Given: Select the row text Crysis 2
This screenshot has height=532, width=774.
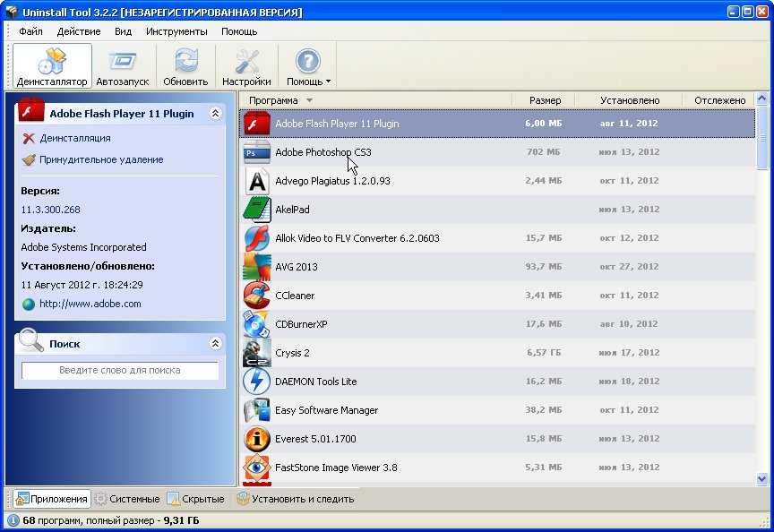Looking at the screenshot, I should pos(292,353).
